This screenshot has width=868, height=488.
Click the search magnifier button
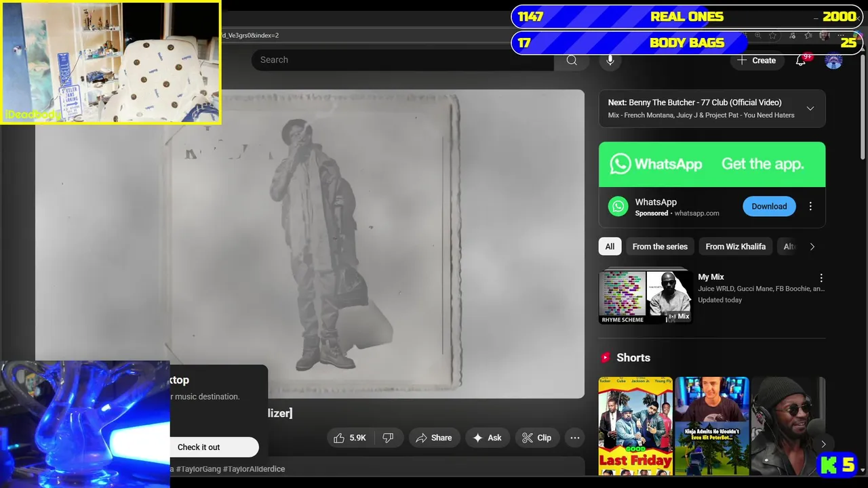(x=572, y=60)
